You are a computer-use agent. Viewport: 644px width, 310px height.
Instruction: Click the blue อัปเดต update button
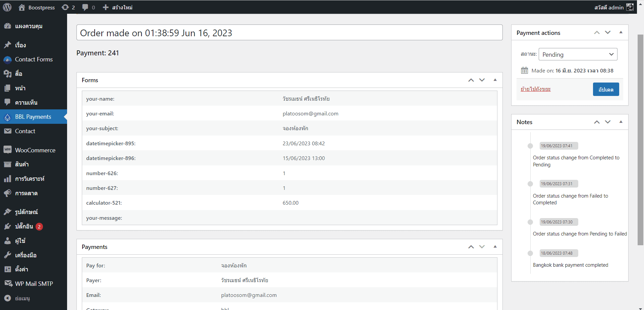606,89
